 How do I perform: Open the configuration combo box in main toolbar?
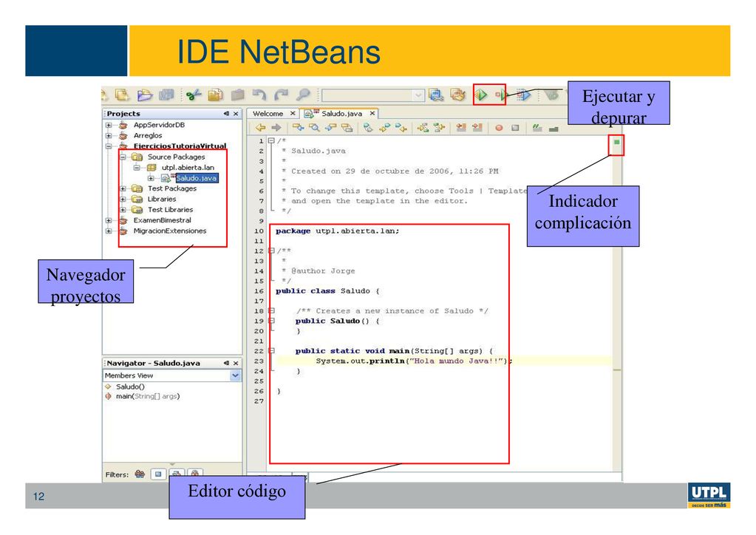point(373,95)
